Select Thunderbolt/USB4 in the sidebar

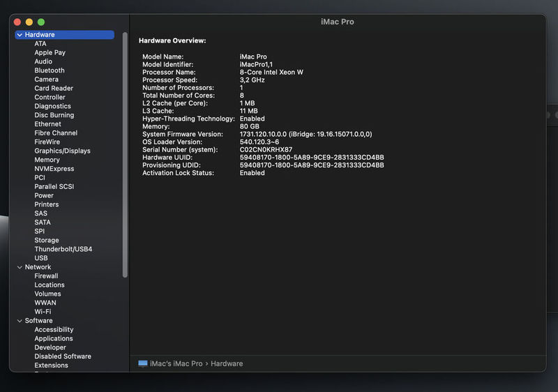63,249
